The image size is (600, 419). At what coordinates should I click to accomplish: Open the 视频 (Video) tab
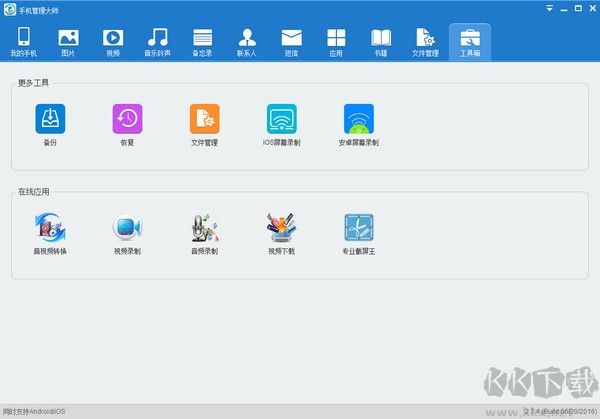point(113,42)
